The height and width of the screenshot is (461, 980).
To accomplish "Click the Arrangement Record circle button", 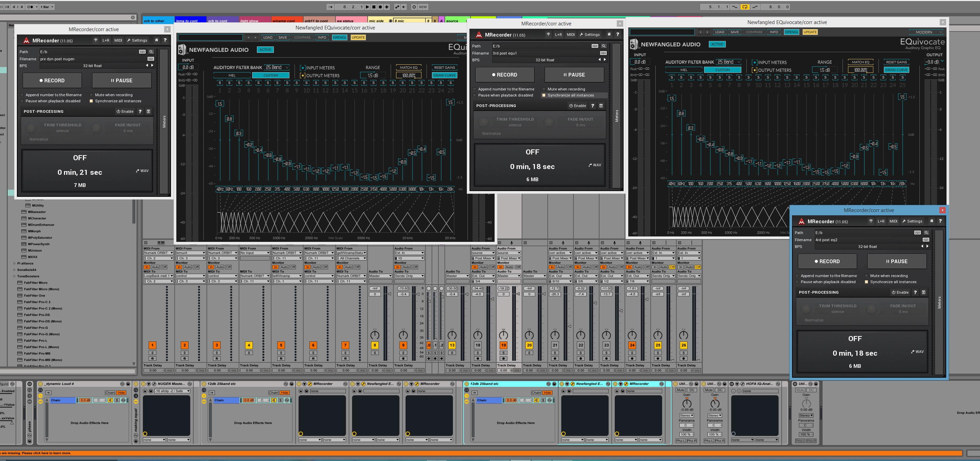I will pos(380,7).
